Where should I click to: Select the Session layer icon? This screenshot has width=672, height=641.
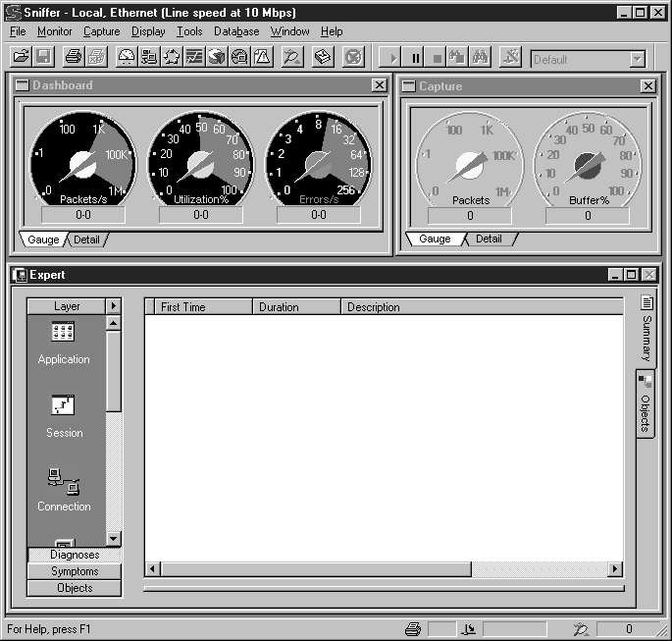[64, 417]
